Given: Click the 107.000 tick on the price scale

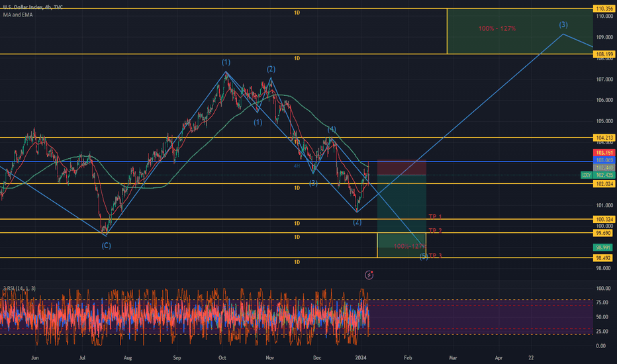Looking at the screenshot, I should point(604,79).
